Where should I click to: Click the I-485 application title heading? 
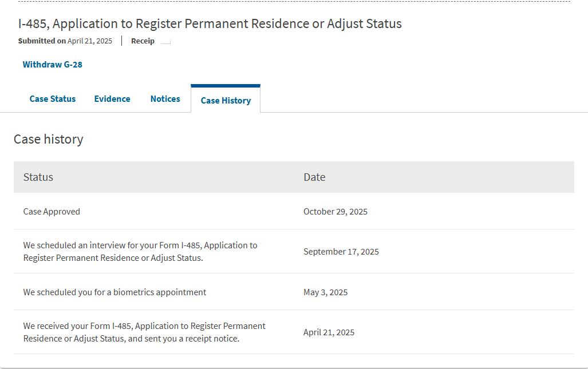pos(210,24)
